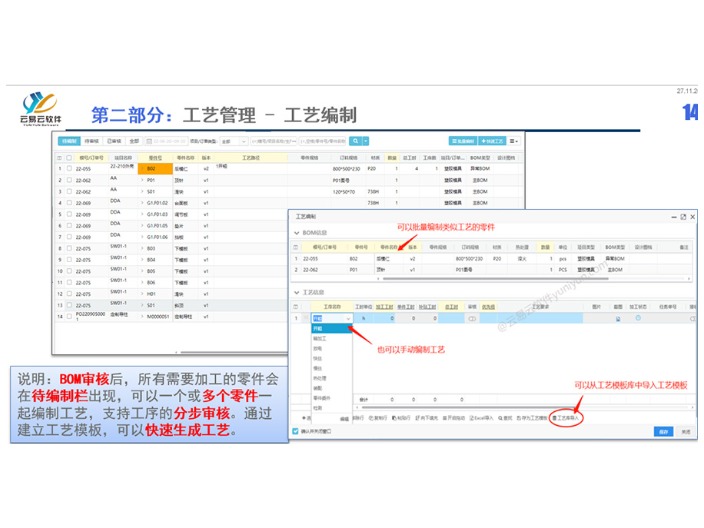704x528 pixels.
Task: Open the 全部 type dropdown in main toolbar
Action: click(x=233, y=141)
